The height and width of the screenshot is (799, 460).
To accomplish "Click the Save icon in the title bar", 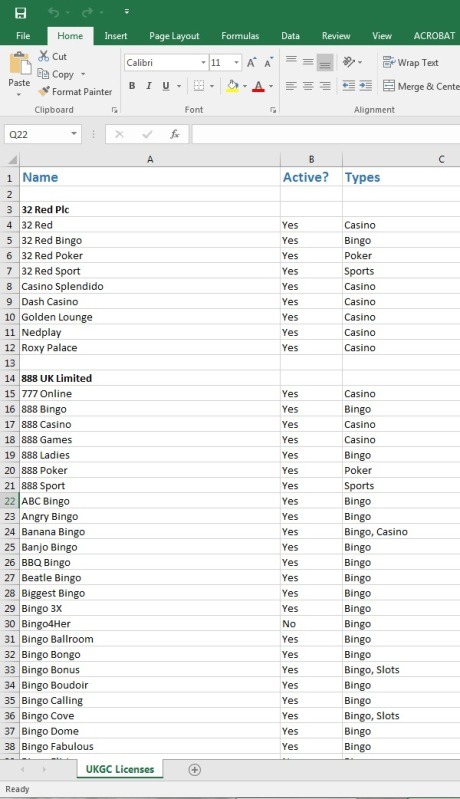I will pyautogui.click(x=20, y=13).
